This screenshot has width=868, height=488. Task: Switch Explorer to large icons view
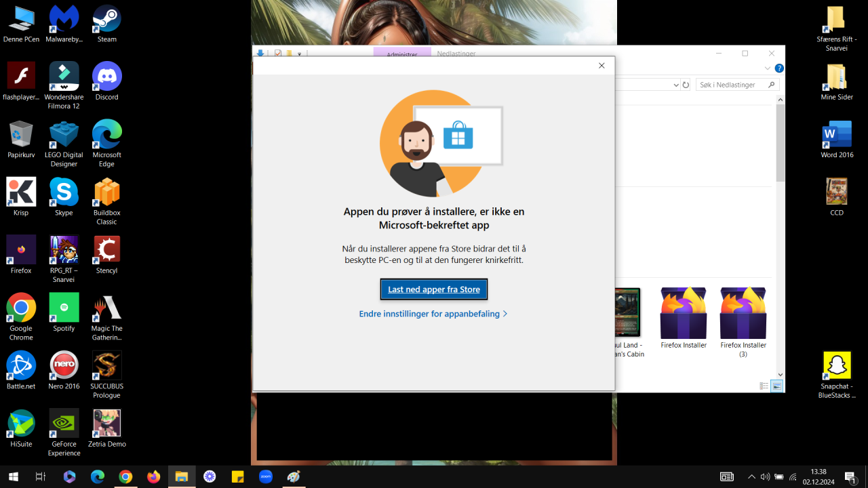pos(776,386)
